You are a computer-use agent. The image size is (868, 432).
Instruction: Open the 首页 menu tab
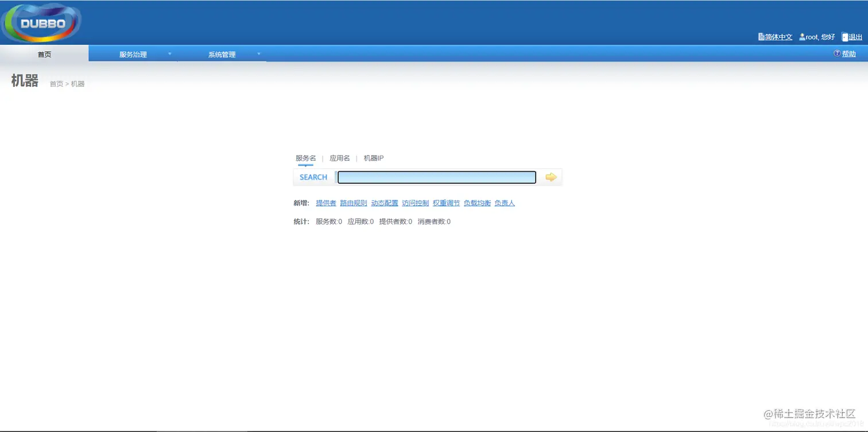[44, 54]
